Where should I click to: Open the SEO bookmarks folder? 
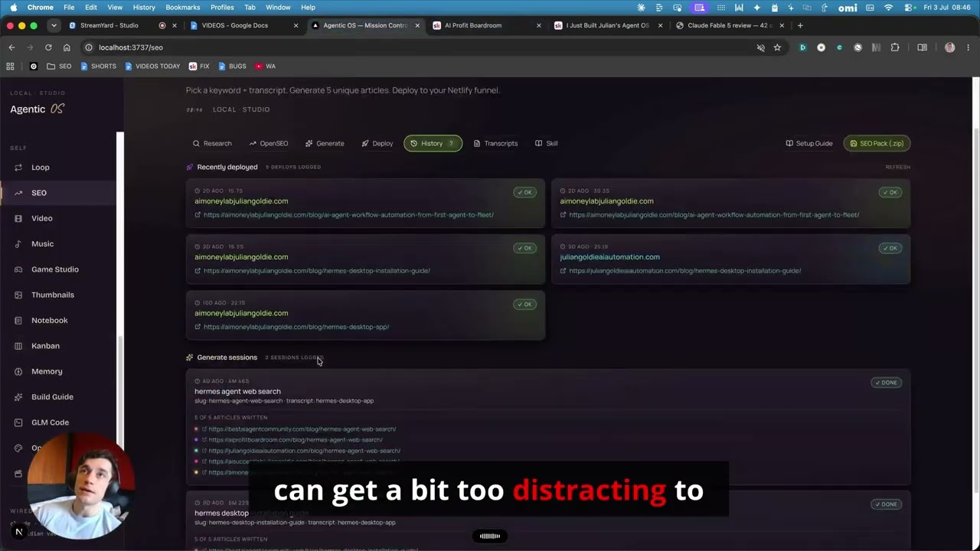coord(59,67)
